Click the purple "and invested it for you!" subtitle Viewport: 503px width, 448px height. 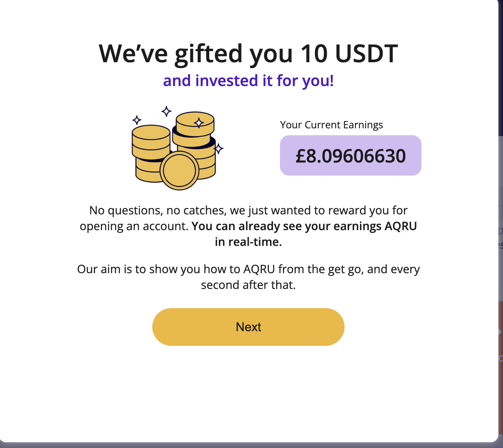[x=248, y=81]
